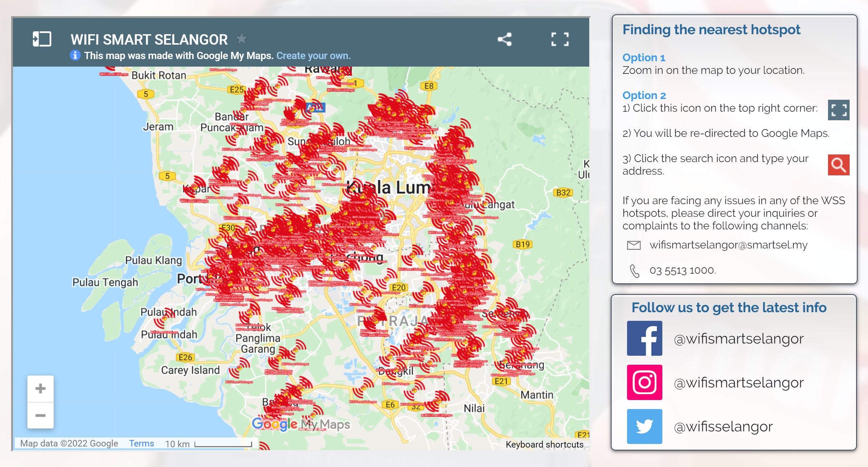This screenshot has width=868, height=467.
Task: Open Keyboard shortcuts on the map
Action: pos(545,444)
